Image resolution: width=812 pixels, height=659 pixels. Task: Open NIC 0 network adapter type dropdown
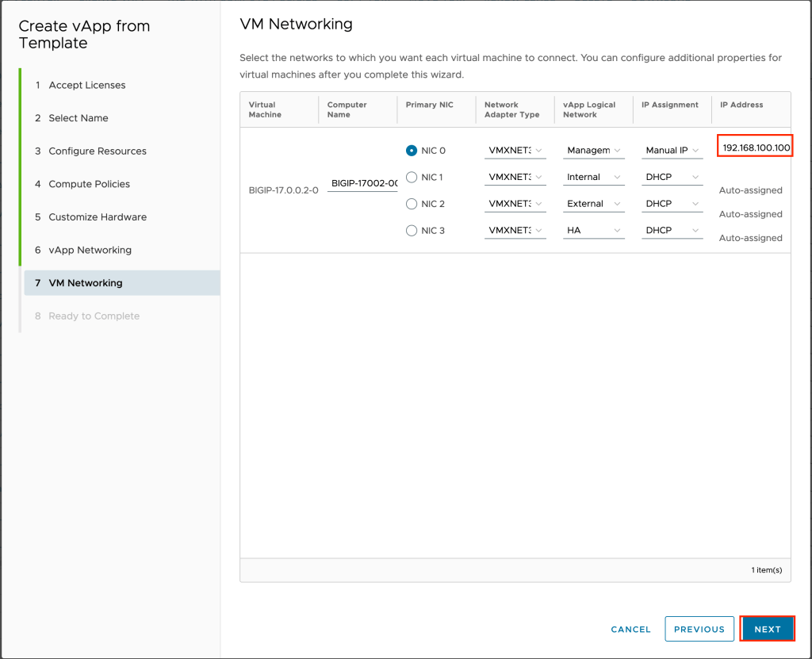pyautogui.click(x=515, y=151)
